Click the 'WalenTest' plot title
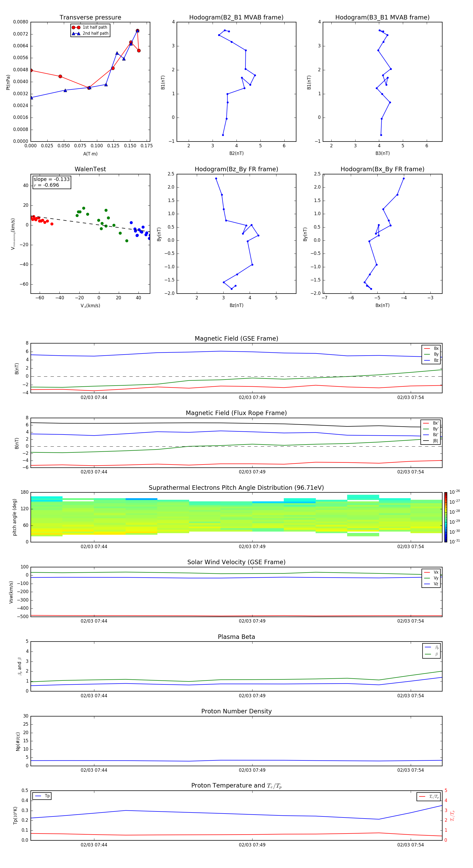The image size is (473, 868). tap(90, 169)
